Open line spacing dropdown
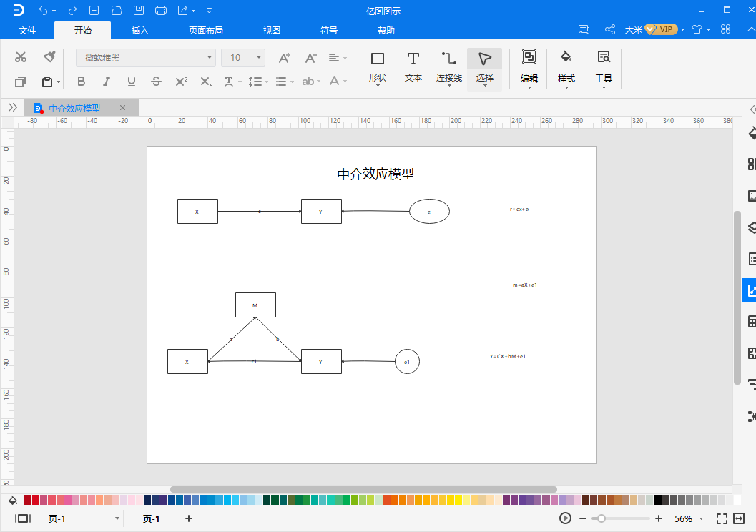Image resolution: width=756 pixels, height=532 pixels. click(258, 82)
